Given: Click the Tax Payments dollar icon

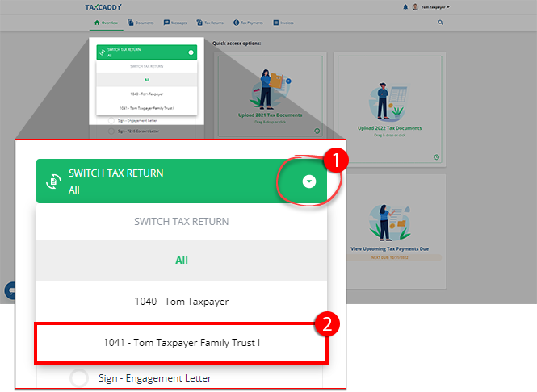Looking at the screenshot, I should point(236,23).
